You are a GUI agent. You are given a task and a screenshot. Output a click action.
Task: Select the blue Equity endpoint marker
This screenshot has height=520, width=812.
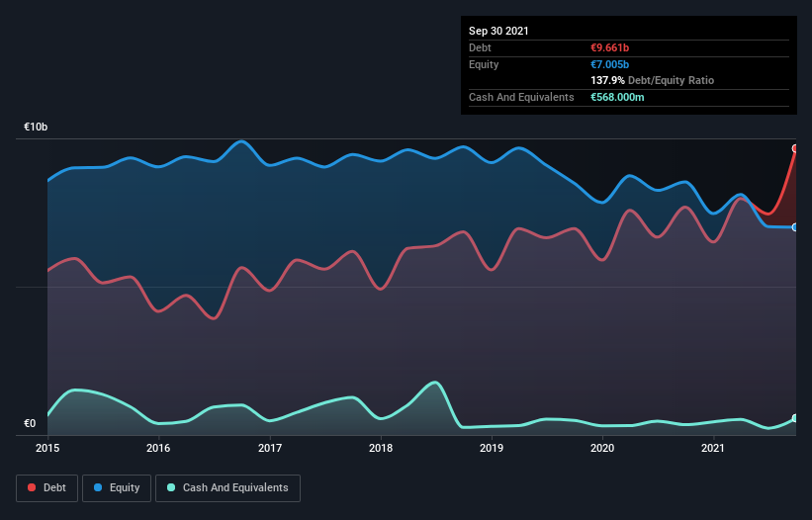(795, 227)
